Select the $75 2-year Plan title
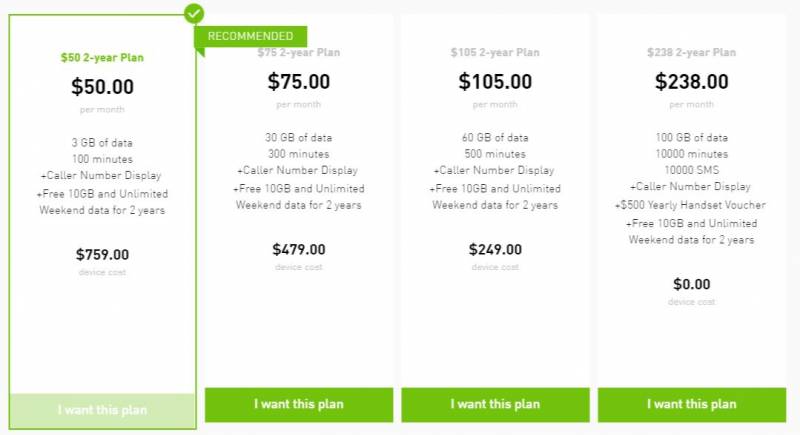Screen dimensions: 800x435 click(298, 53)
